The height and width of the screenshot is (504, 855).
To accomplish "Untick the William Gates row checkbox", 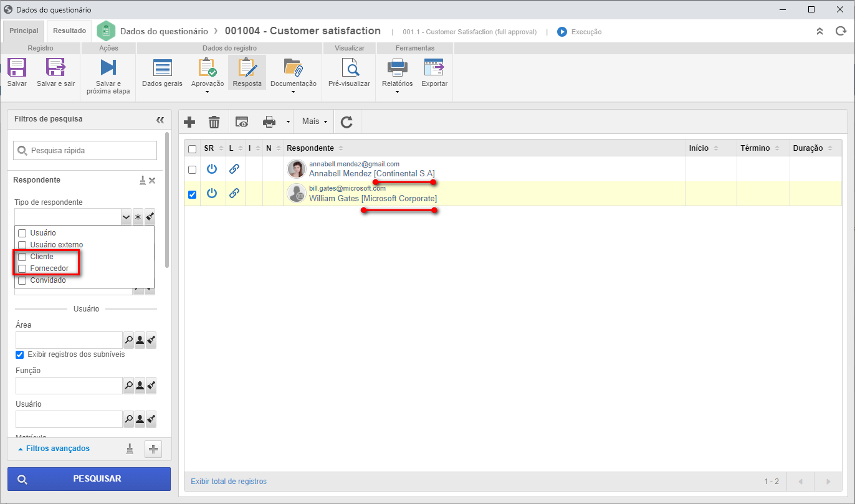I will (192, 194).
